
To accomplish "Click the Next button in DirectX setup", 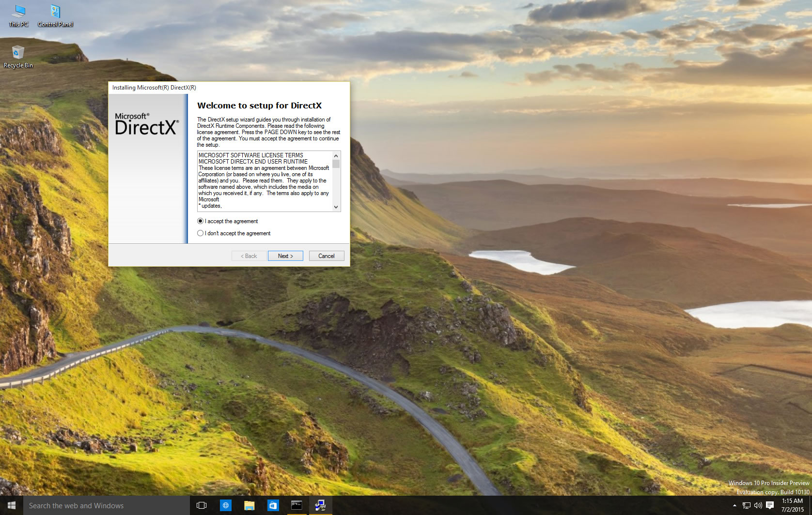I will pyautogui.click(x=285, y=256).
